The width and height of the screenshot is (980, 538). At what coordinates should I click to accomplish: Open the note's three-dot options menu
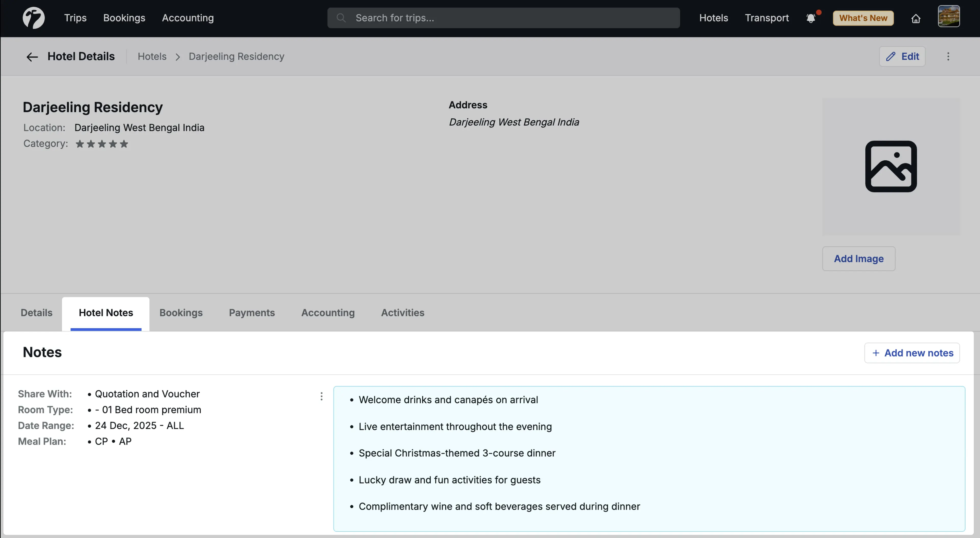pyautogui.click(x=322, y=396)
